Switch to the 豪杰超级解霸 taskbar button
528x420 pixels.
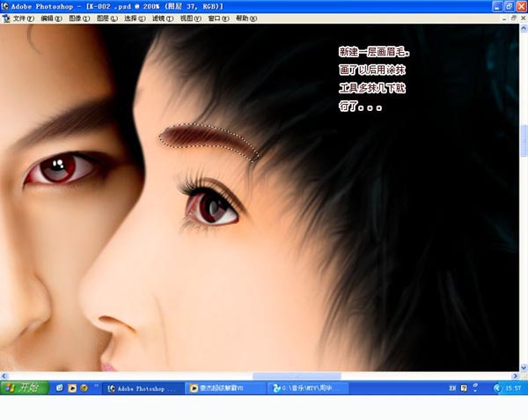225,388
